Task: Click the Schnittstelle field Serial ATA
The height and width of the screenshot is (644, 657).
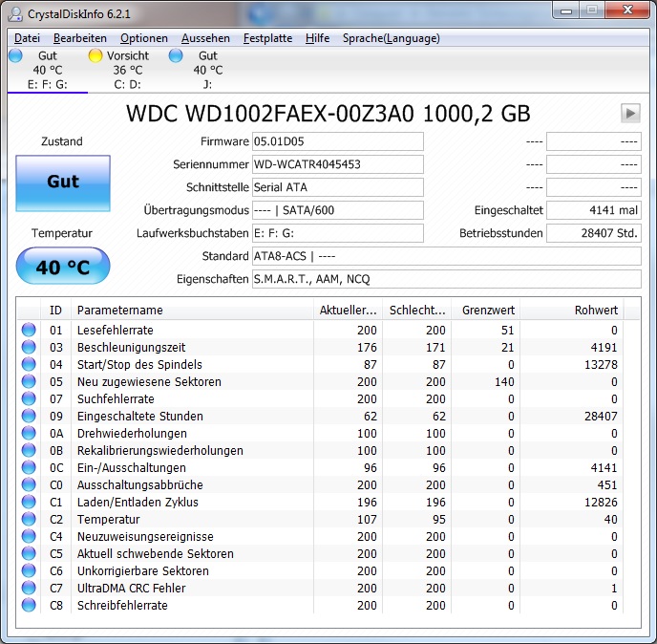Action: (x=338, y=187)
